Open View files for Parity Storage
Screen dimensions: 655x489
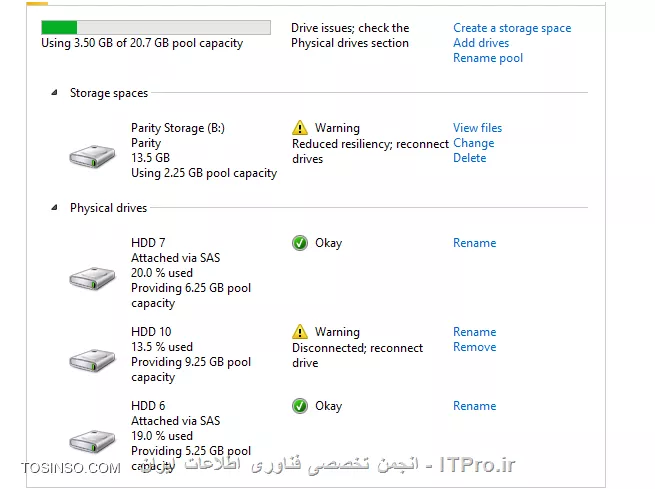pyautogui.click(x=477, y=128)
